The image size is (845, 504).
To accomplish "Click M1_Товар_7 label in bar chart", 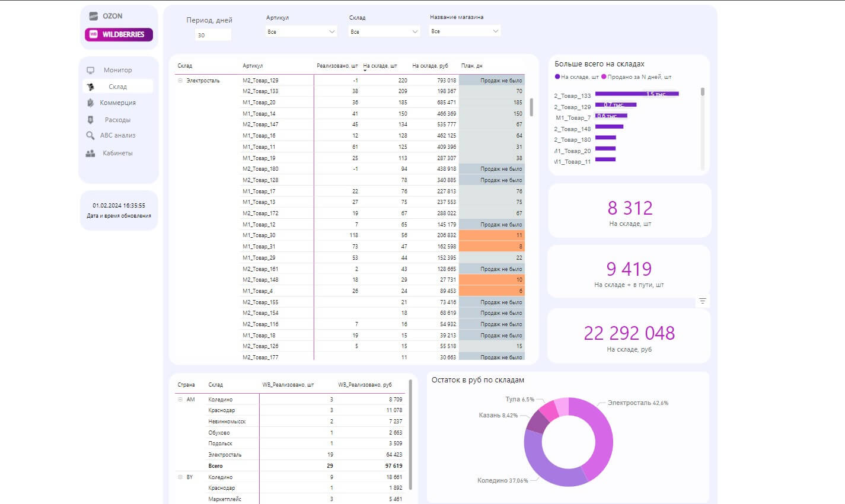I will click(573, 117).
